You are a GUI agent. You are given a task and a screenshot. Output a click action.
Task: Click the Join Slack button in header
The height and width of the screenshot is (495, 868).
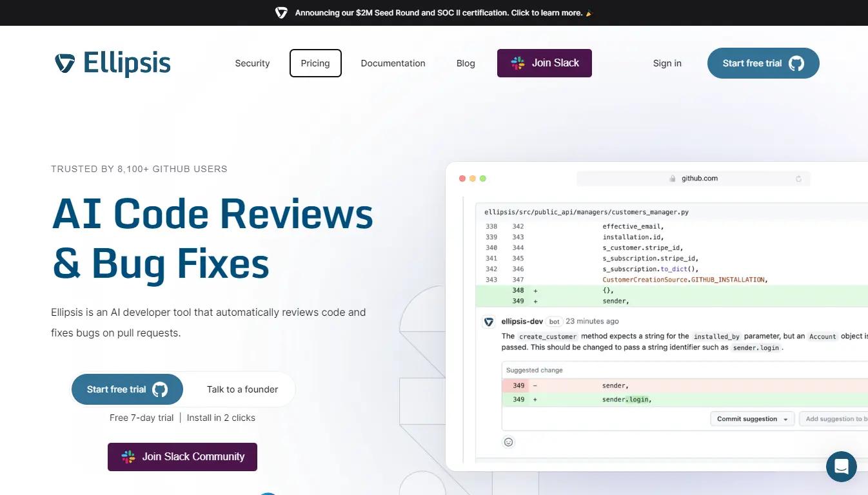(544, 63)
